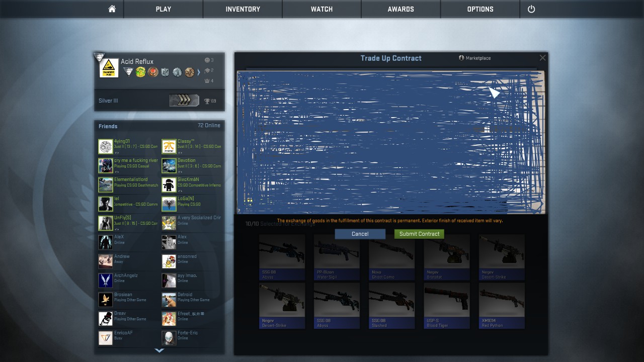The width and height of the screenshot is (644, 362).
Task: Select the Negev Bratatat item
Action: point(447,257)
